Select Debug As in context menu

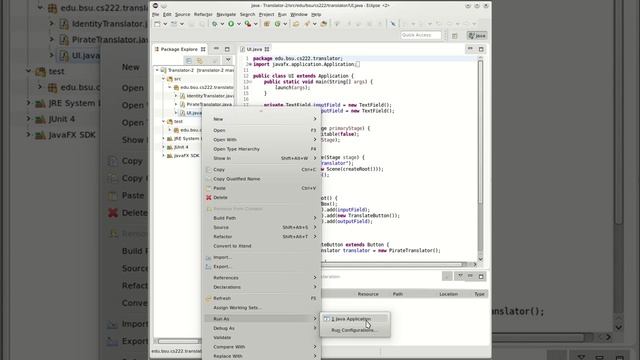point(262,328)
